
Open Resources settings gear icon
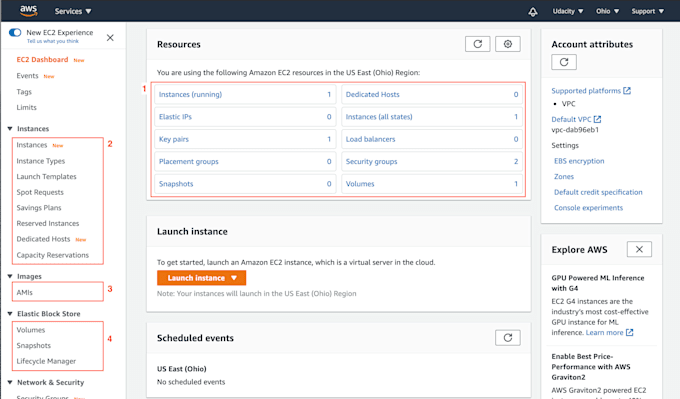point(508,44)
